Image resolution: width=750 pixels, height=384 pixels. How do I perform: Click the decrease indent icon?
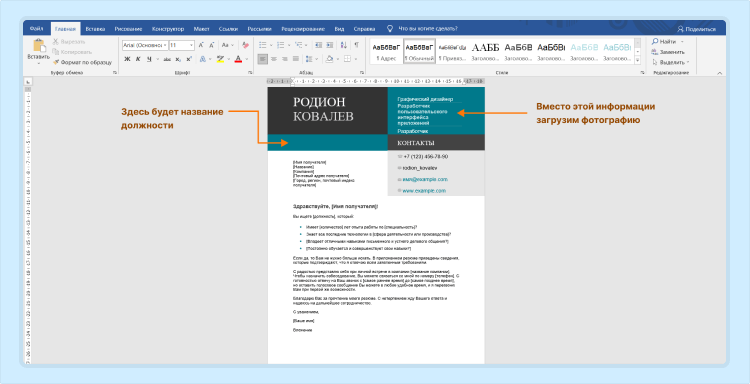(x=319, y=45)
